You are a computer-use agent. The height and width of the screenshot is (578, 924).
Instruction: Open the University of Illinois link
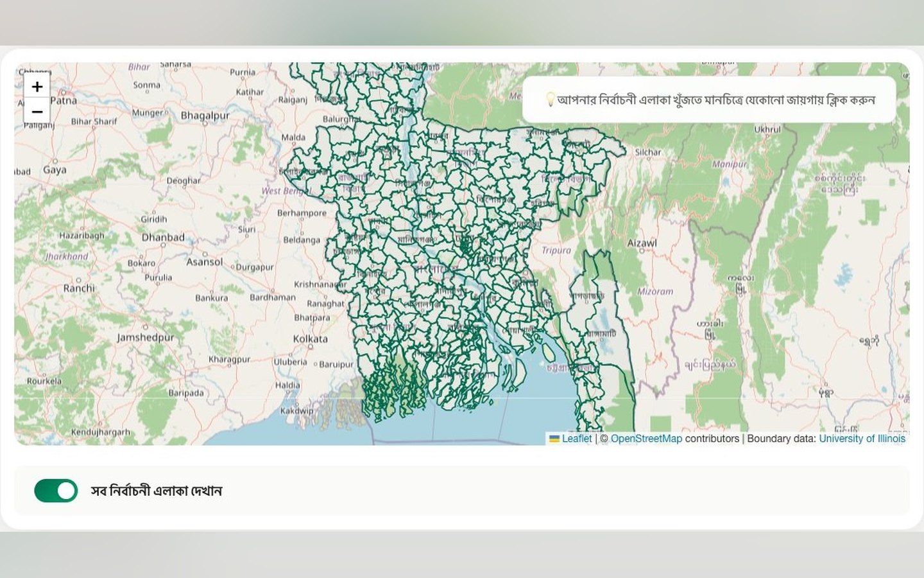click(x=862, y=439)
